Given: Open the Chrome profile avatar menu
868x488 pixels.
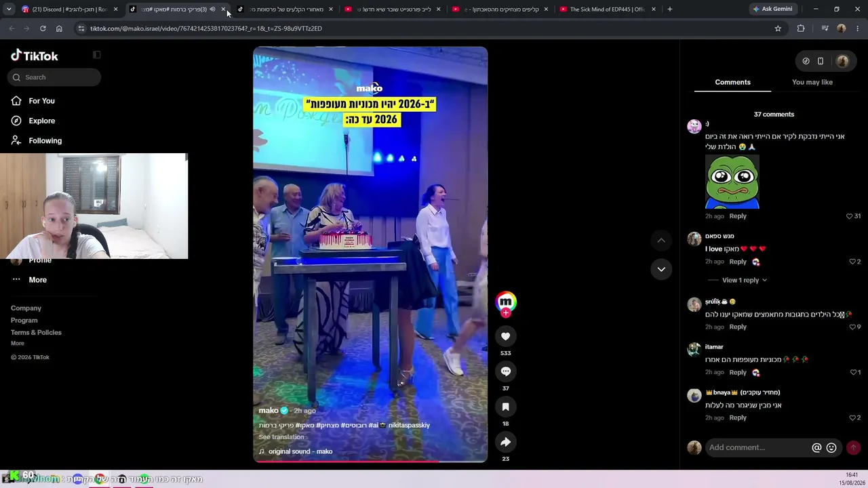Looking at the screenshot, I should [x=842, y=28].
